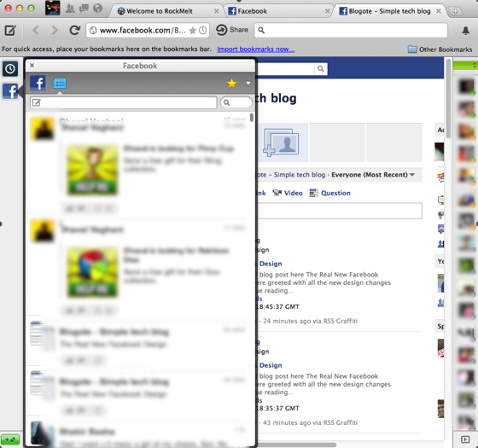This screenshot has width=478, height=448.
Task: Toggle the yellow favorite star in panel
Action: point(231,84)
